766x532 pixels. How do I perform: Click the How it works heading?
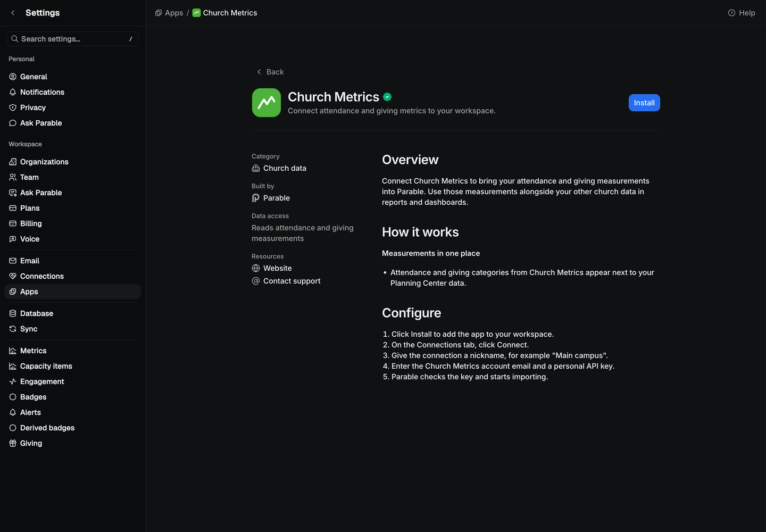click(420, 232)
